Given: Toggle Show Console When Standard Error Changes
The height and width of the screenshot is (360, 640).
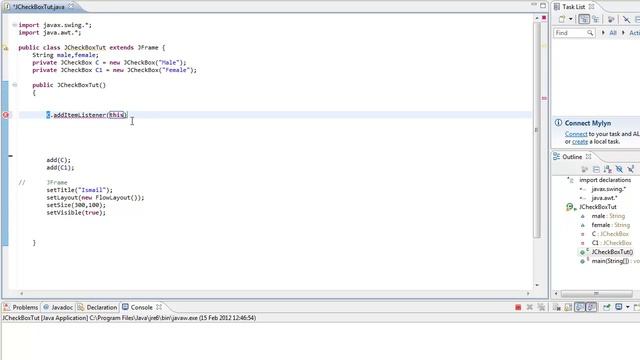Looking at the screenshot, I should (591, 307).
